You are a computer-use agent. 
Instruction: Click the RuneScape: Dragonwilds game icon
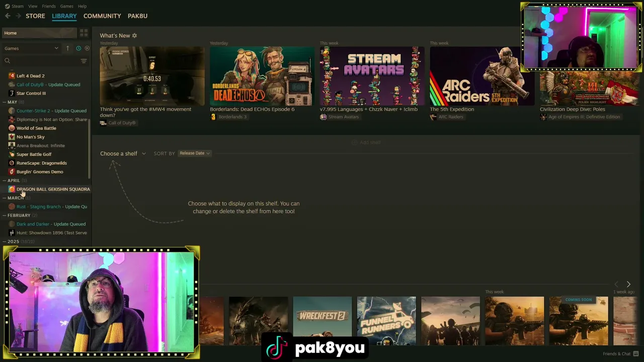[12, 163]
